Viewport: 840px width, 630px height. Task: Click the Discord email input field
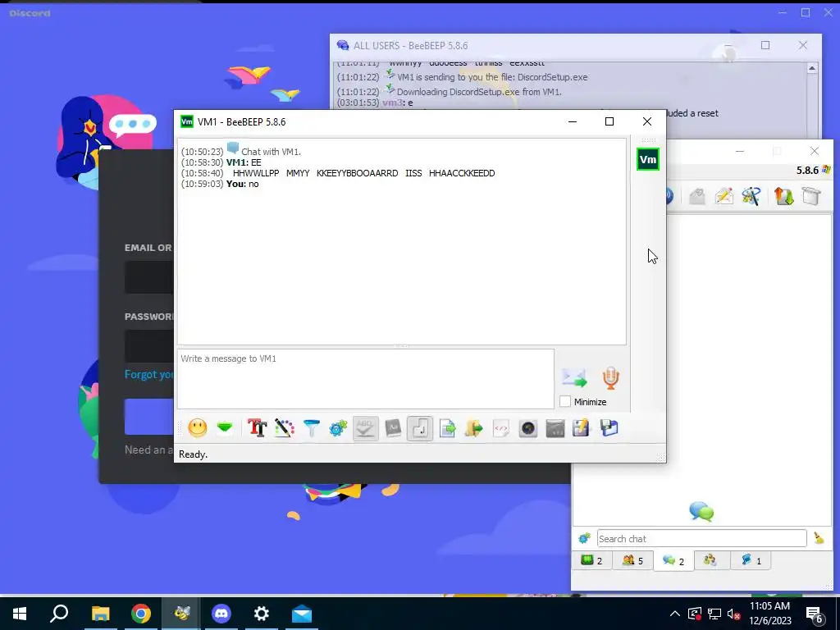[149, 277]
